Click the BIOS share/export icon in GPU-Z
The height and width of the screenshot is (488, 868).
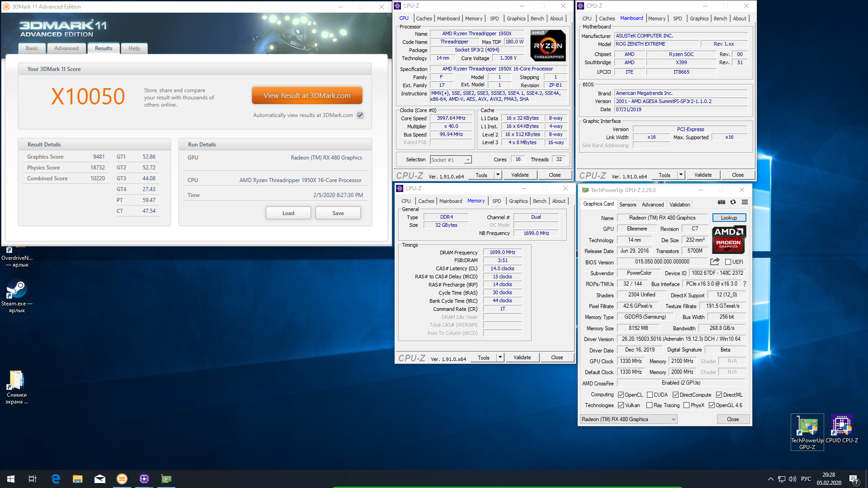tap(715, 262)
